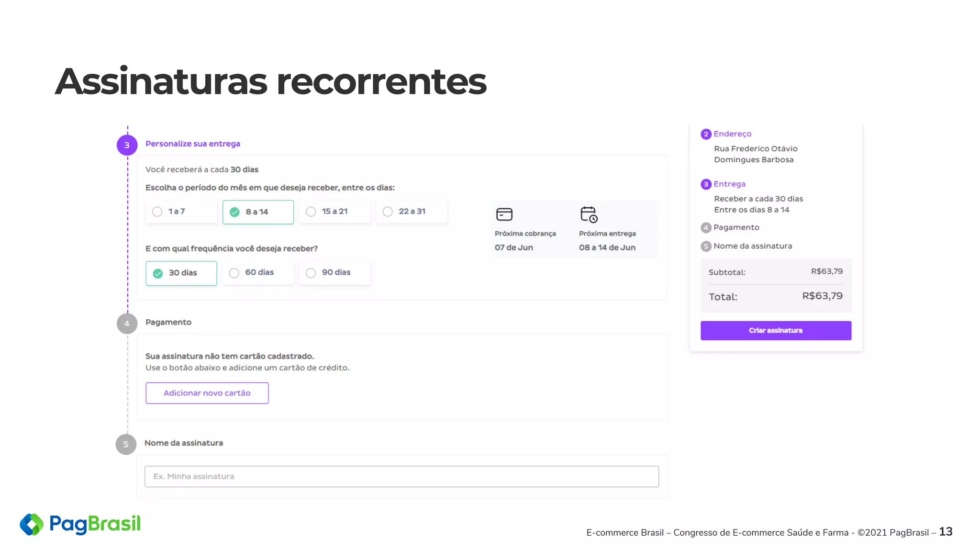Click the Total value R$63,79
This screenshot has width=980, height=551.
[x=823, y=296]
